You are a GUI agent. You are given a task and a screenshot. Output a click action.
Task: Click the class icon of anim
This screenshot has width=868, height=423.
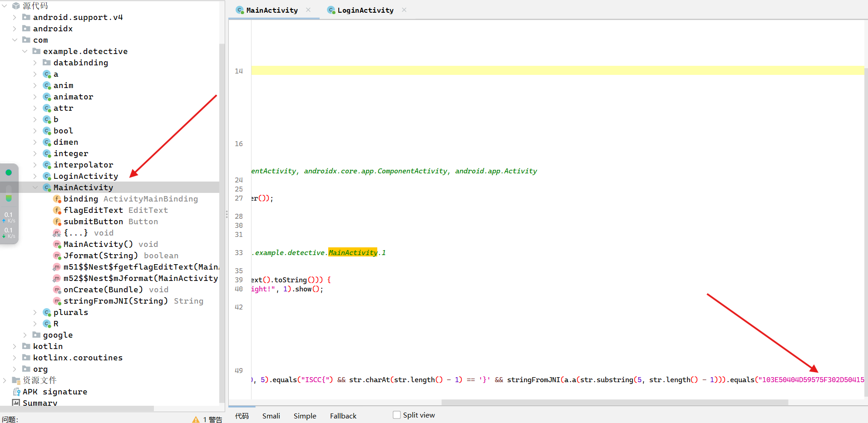click(x=47, y=85)
